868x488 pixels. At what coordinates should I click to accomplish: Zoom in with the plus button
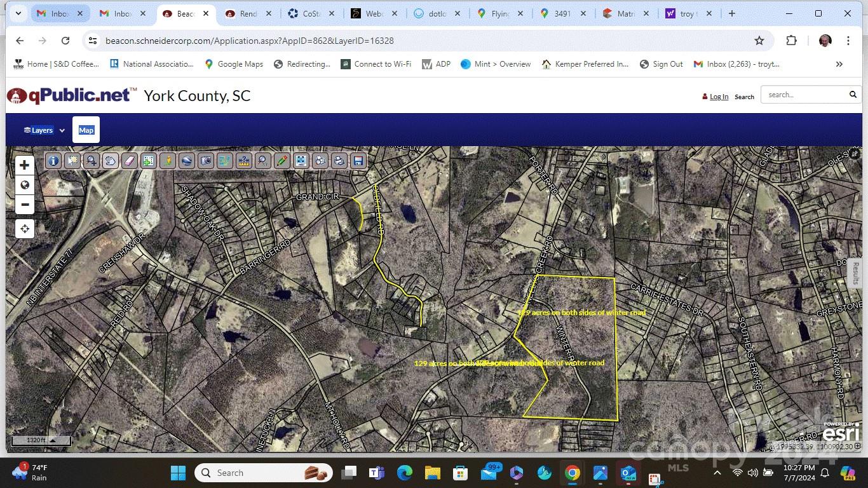pos(24,166)
